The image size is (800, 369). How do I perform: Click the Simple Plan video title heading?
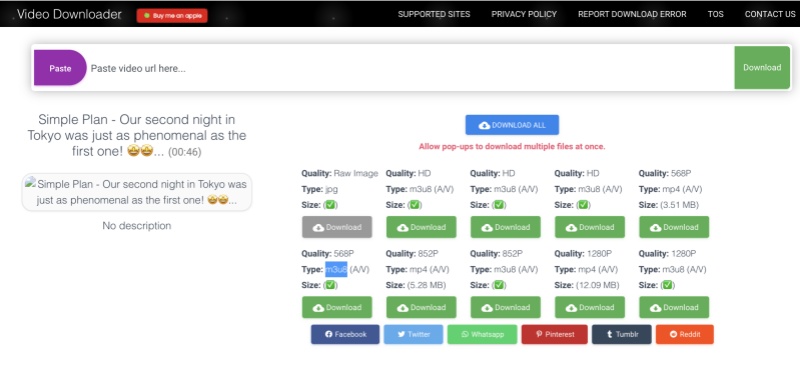[x=137, y=136]
